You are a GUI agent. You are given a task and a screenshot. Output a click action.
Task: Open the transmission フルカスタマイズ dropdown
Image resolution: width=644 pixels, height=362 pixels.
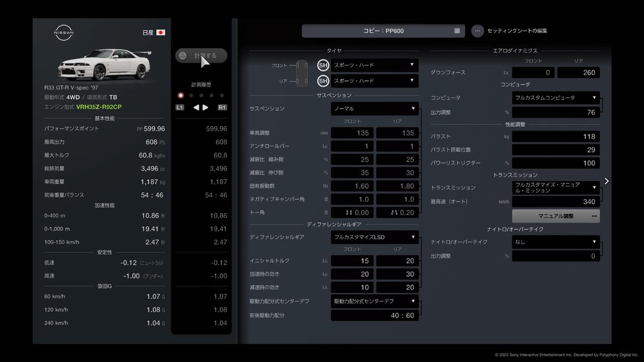click(x=556, y=188)
